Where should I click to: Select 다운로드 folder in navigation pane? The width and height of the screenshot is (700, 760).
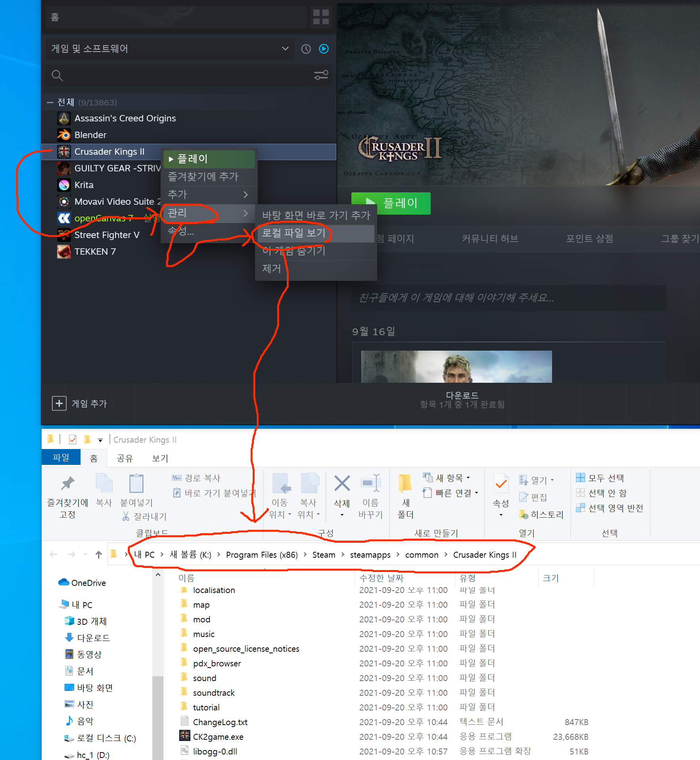(86, 638)
